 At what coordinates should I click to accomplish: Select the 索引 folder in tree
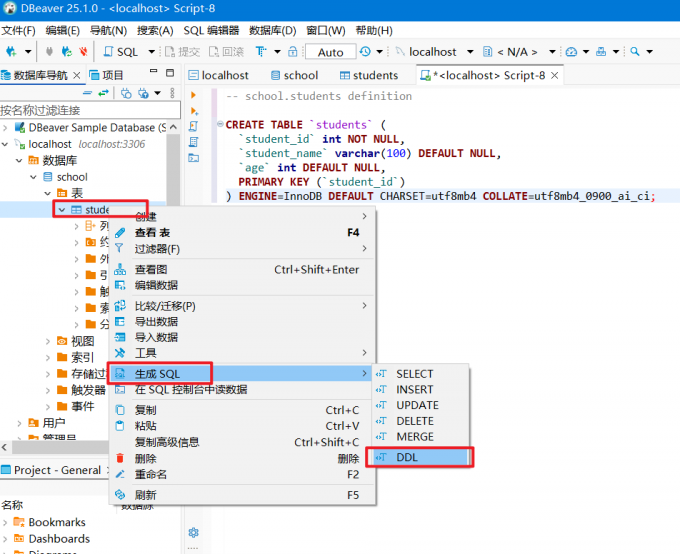coord(75,357)
